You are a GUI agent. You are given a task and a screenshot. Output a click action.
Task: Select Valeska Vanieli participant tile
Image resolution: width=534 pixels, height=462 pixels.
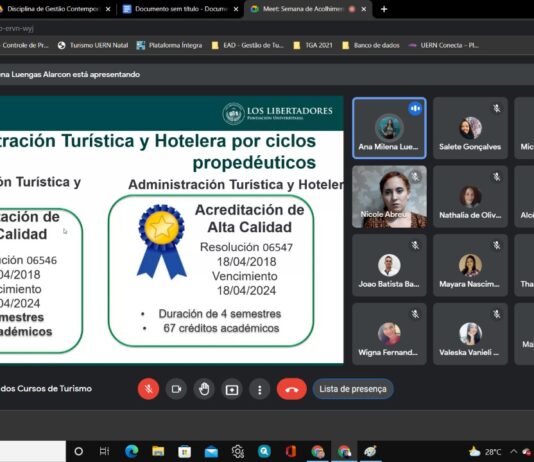[x=470, y=334]
